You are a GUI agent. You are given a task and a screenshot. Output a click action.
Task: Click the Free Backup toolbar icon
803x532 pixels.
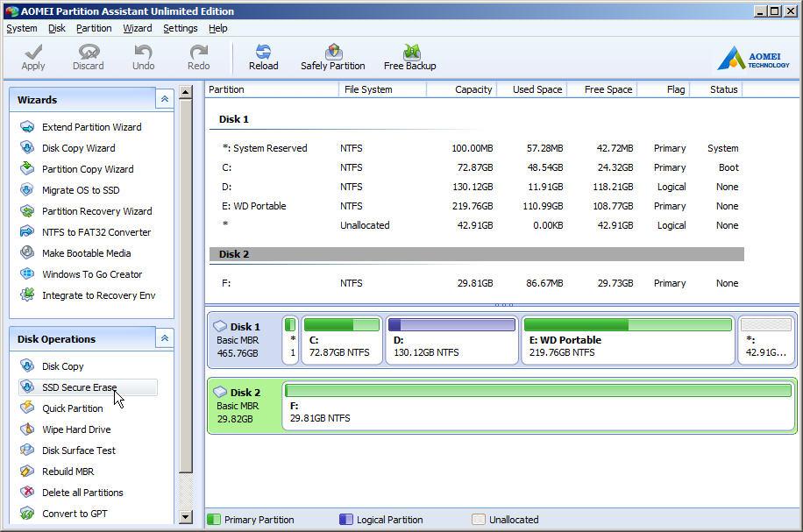411,51
